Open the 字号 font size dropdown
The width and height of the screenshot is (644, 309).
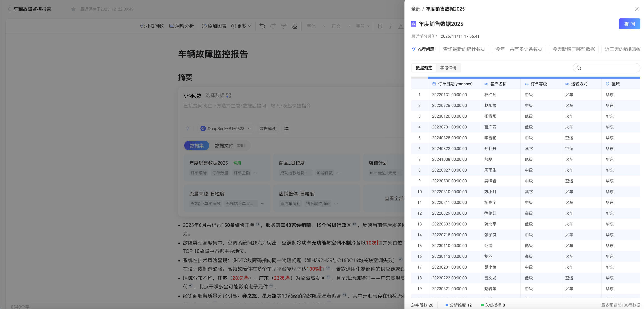(363, 26)
